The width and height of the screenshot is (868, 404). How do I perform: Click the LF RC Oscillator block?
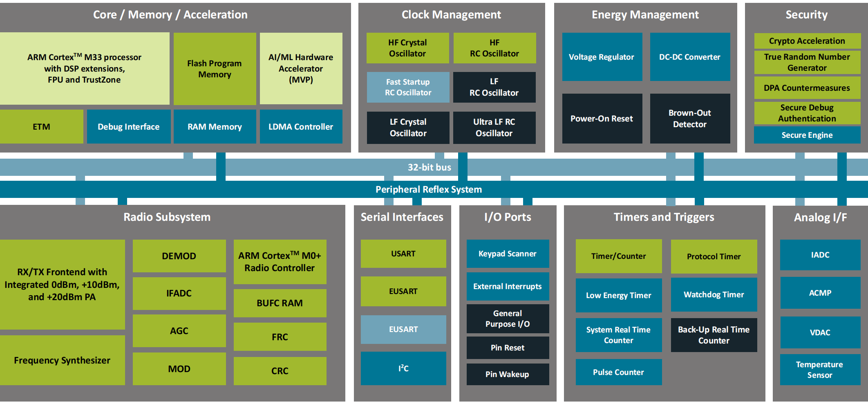(494, 87)
